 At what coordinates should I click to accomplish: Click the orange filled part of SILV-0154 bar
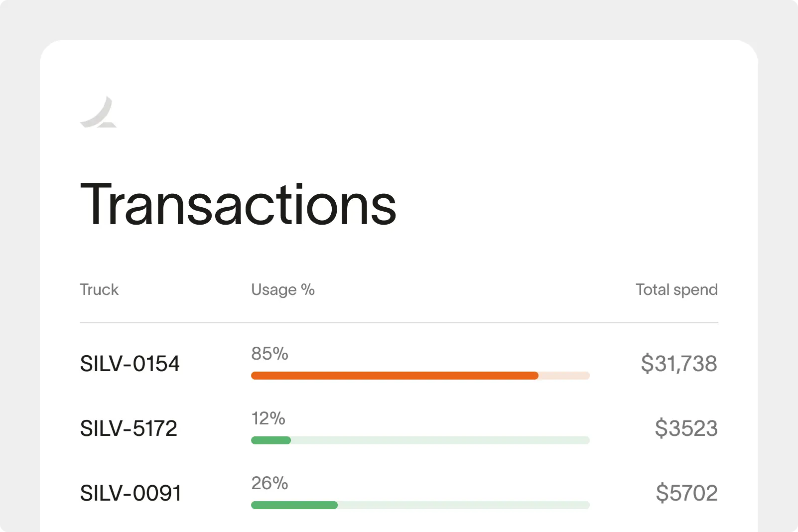coord(395,376)
